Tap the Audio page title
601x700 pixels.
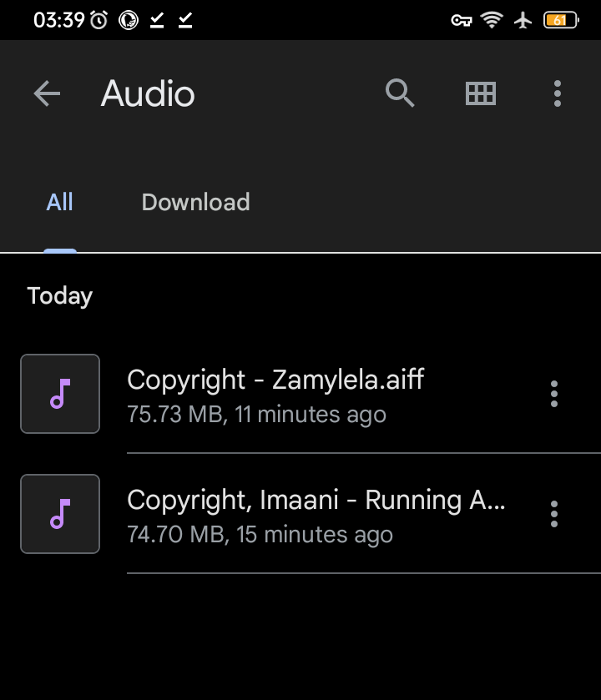[148, 93]
